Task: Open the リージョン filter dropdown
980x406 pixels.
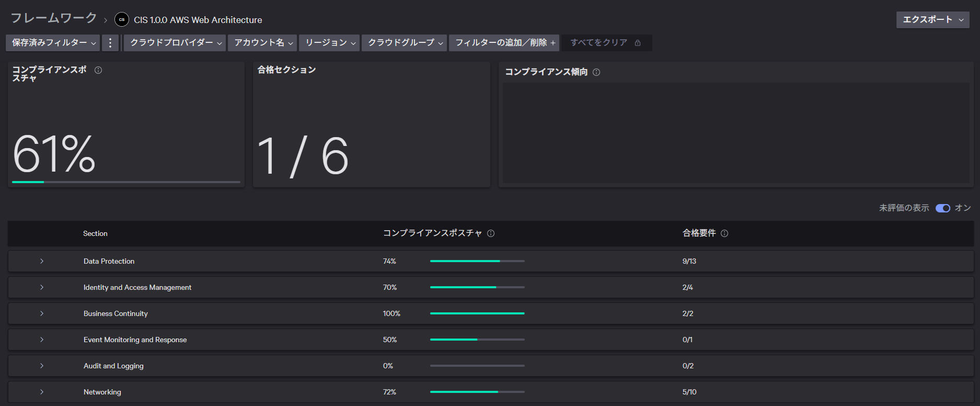Action: point(329,43)
